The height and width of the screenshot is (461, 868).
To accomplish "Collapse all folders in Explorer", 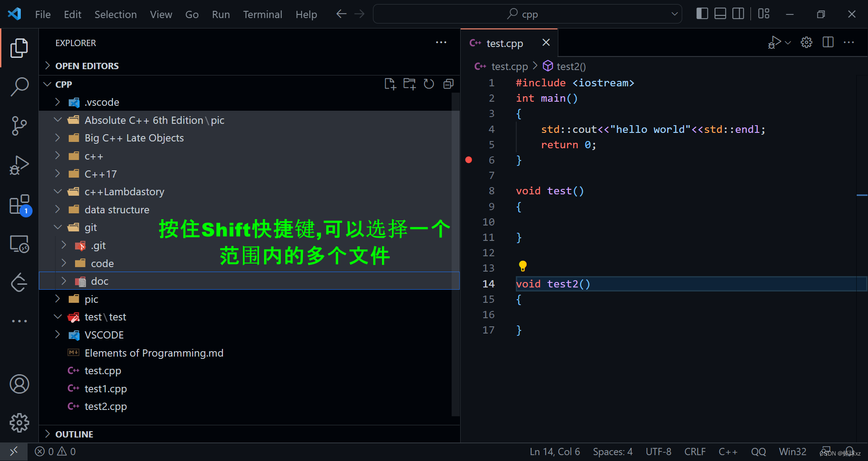I will pos(448,84).
